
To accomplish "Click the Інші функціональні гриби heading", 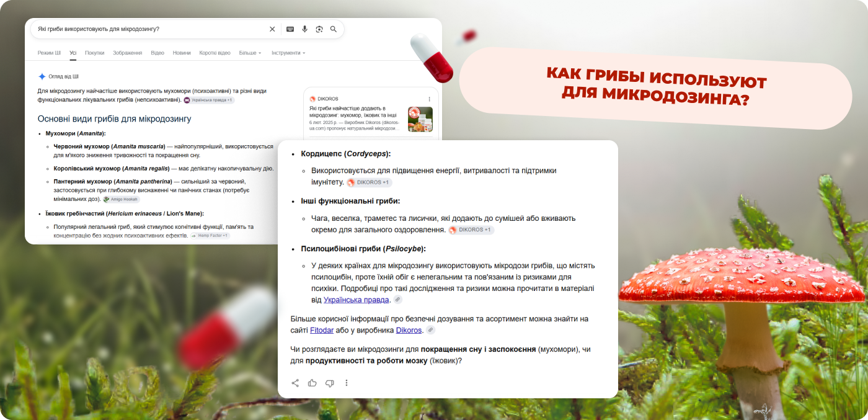I will click(350, 201).
